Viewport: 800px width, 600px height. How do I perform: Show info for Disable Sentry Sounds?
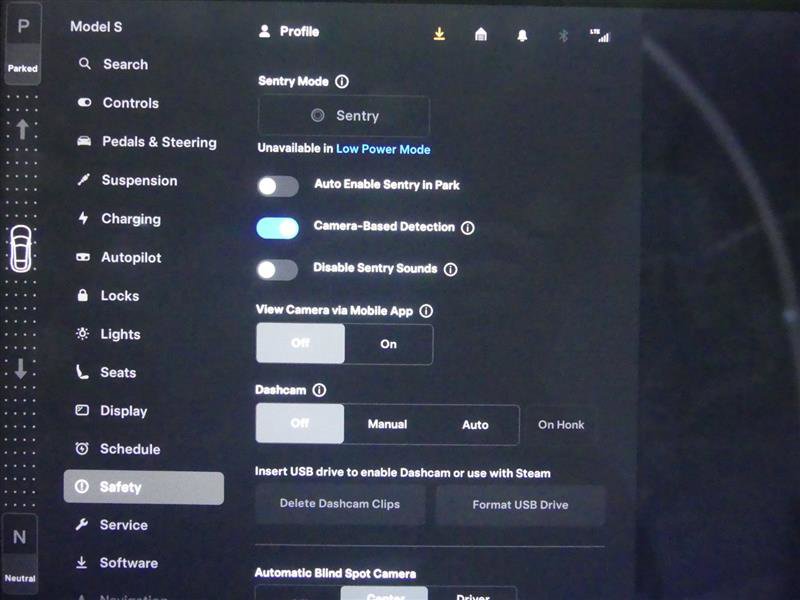(450, 269)
